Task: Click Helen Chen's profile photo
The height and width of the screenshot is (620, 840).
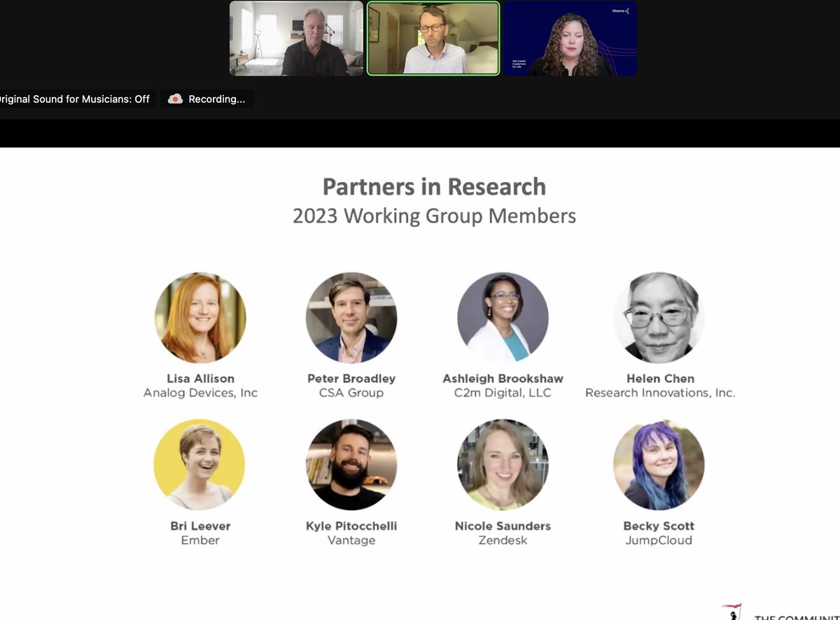Action: (x=659, y=318)
